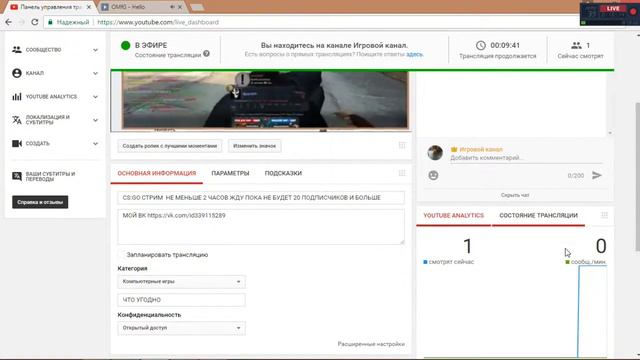Click the смотрят сейчас count 1

467,246
